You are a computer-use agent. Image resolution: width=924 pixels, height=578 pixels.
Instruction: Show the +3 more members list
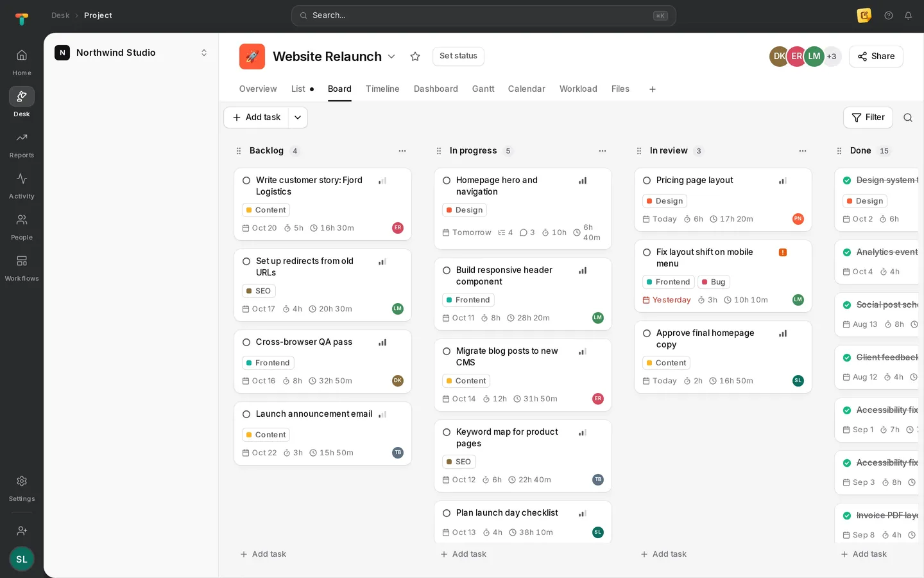click(x=832, y=57)
